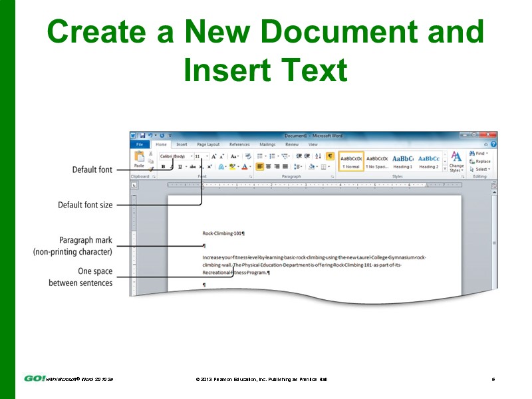Toggle Bold formatting
The height and width of the screenshot is (399, 532).
pyautogui.click(x=163, y=165)
